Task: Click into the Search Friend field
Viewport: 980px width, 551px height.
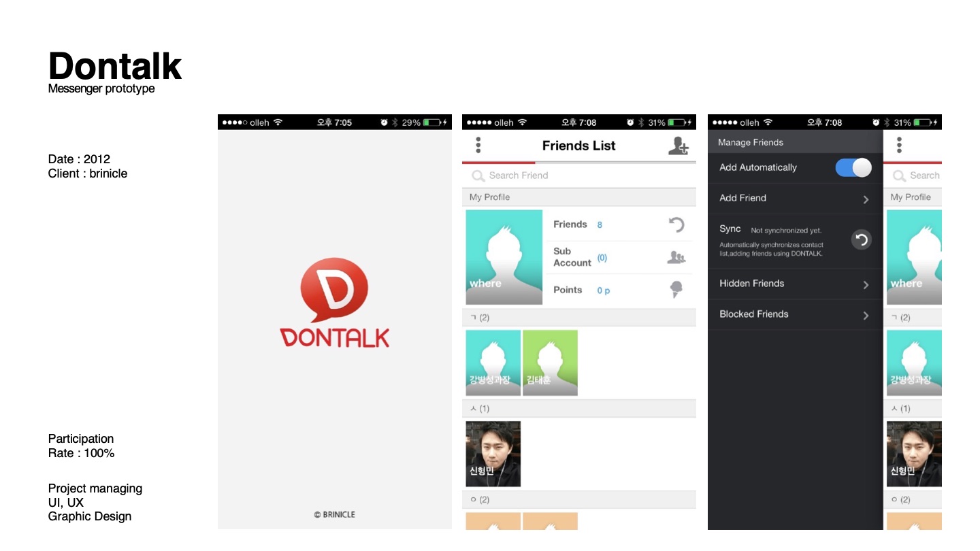Action: pos(579,176)
